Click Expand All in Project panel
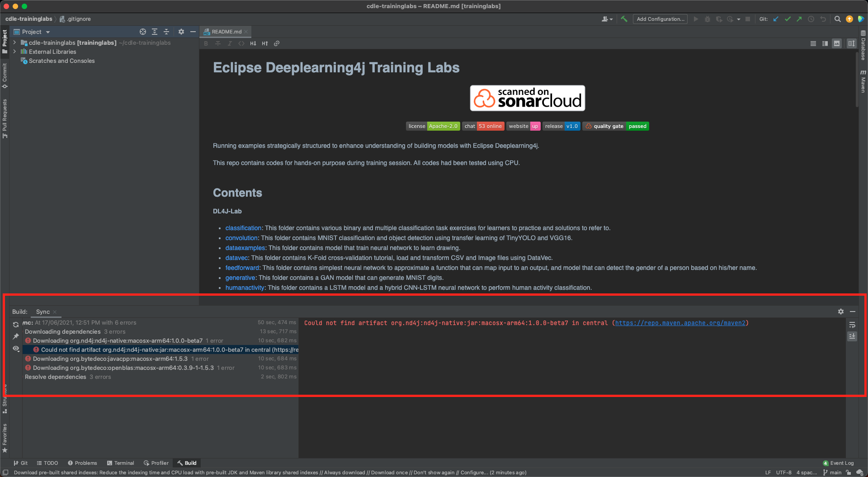868x477 pixels. coord(155,32)
